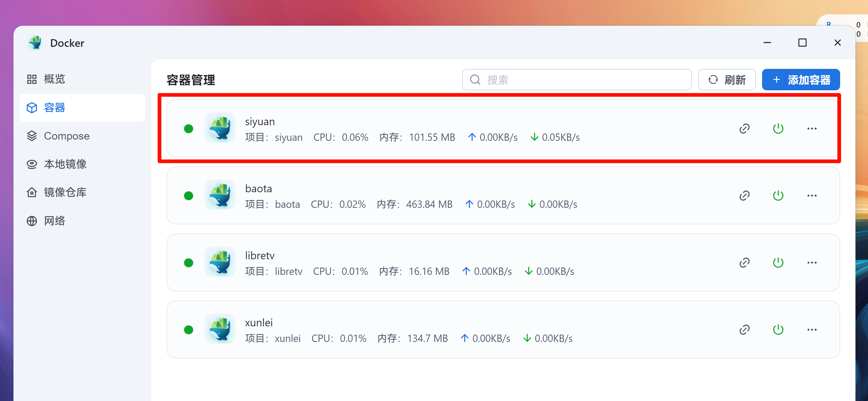Click green status dot of siyuan
This screenshot has height=401, width=868.
189,128
